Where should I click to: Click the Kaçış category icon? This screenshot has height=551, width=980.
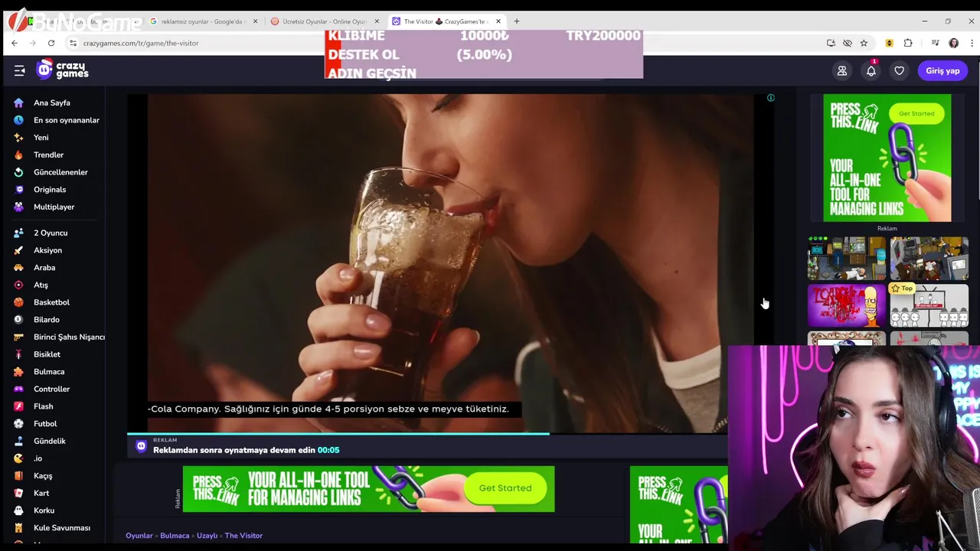click(18, 476)
